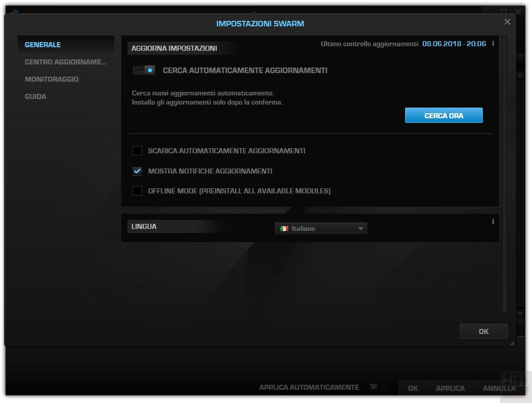Open the Italiano language dropdown

[x=321, y=228]
